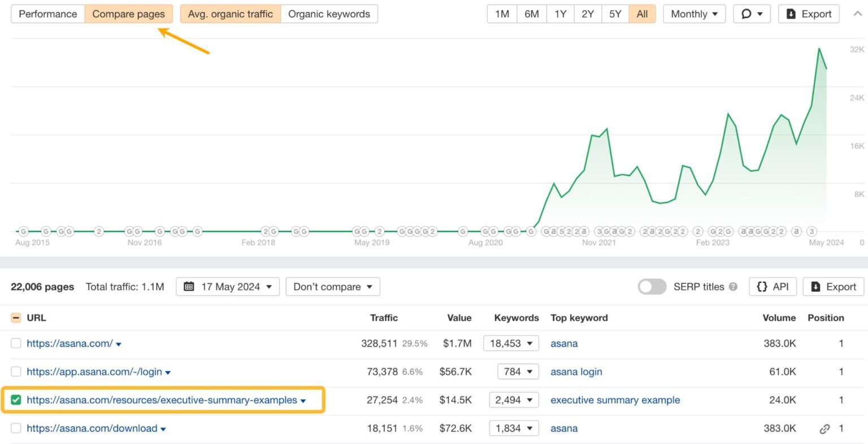
Task: Open the Don't compare dropdown
Action: point(332,286)
